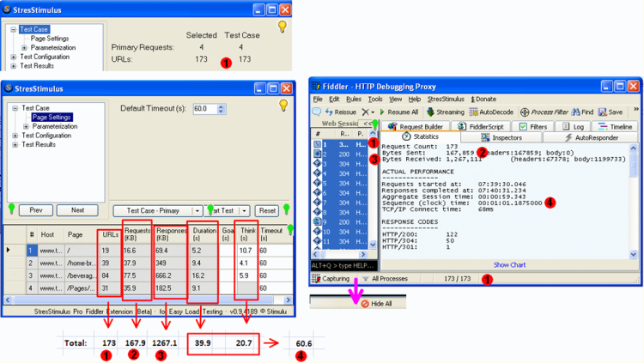The width and height of the screenshot is (644, 363).
Task: Click the Reset button
Action: coord(267,210)
